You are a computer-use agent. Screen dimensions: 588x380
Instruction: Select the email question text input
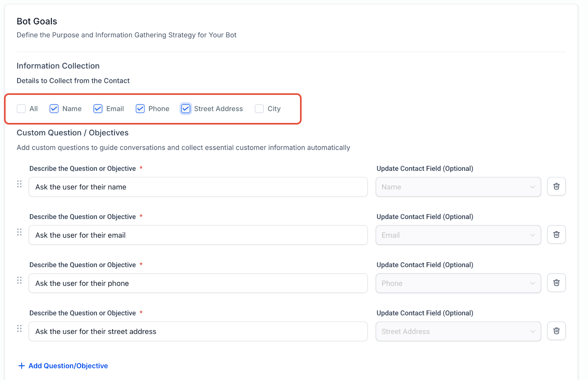[x=198, y=235]
